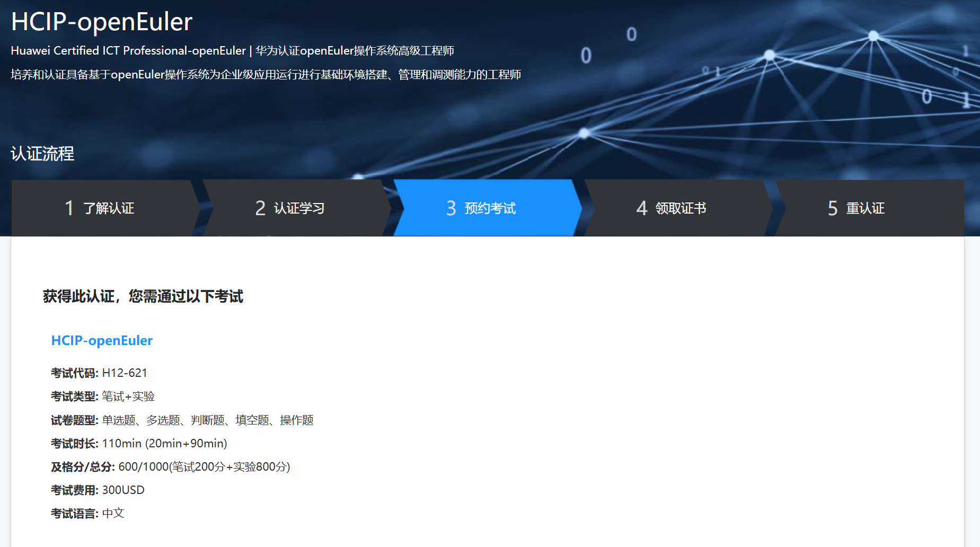Click the 认证流程 section heading

click(x=42, y=154)
